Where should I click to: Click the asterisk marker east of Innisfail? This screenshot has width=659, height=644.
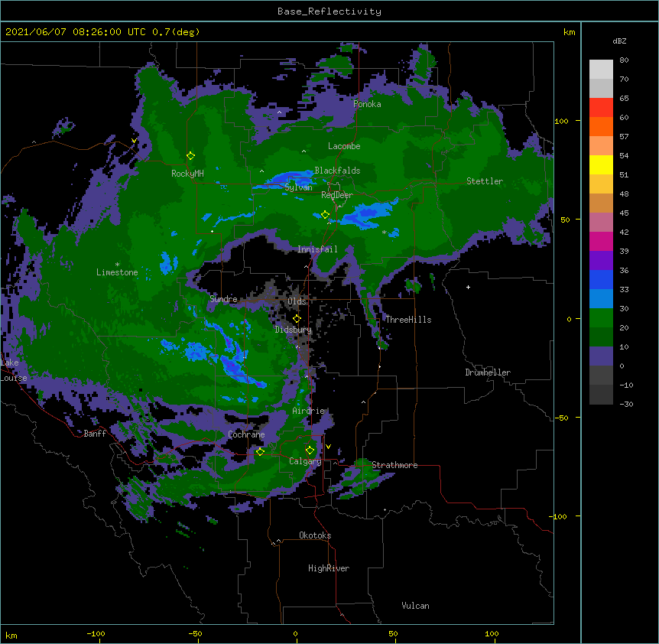pyautogui.click(x=384, y=232)
